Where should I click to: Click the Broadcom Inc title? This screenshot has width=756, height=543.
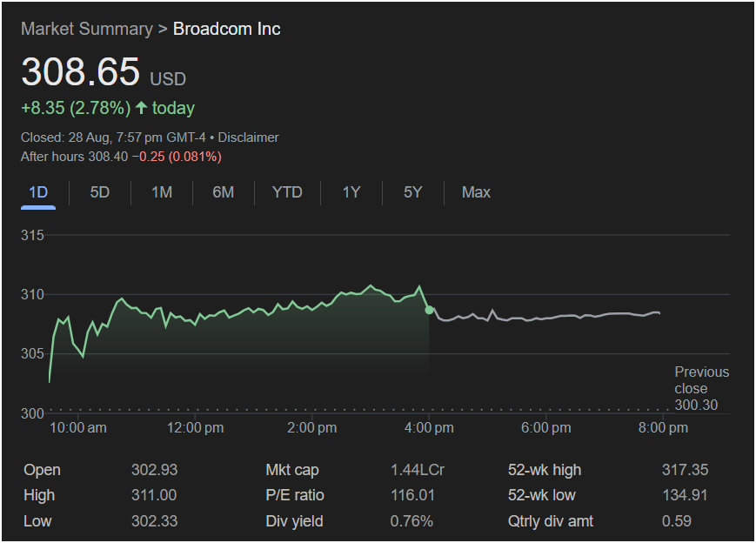click(226, 29)
